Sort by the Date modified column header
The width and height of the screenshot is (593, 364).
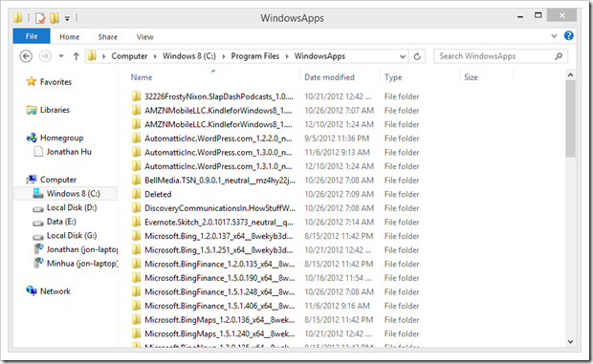[329, 77]
